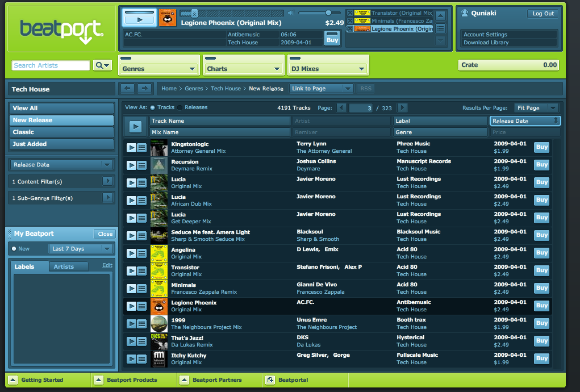Click the Log Out button

coord(543,13)
